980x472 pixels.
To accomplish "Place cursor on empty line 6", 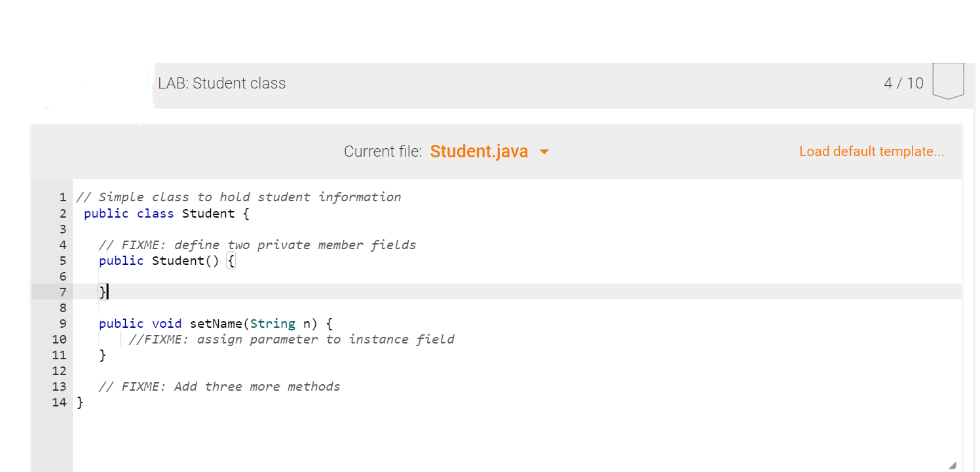I will [x=517, y=276].
